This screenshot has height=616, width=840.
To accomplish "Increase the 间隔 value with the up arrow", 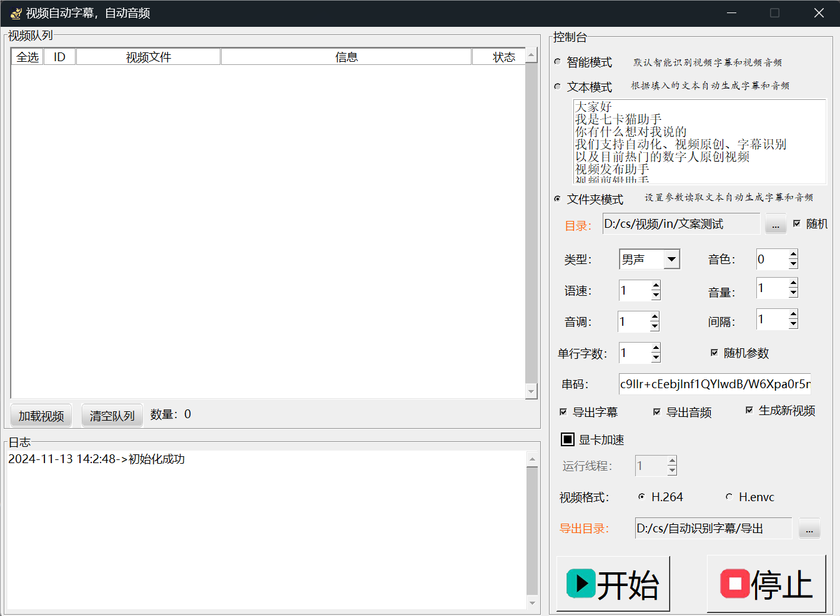I will [793, 314].
